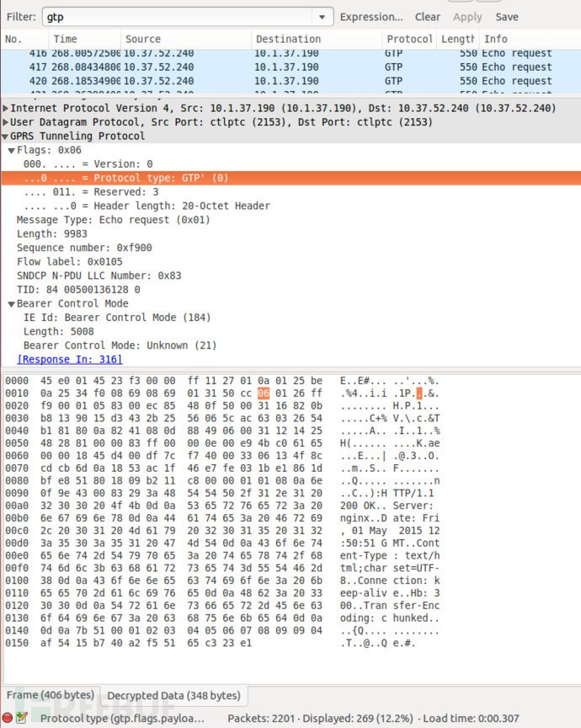This screenshot has height=728, width=581.
Task: Follow the Response In: 316 link
Action: [x=70, y=359]
